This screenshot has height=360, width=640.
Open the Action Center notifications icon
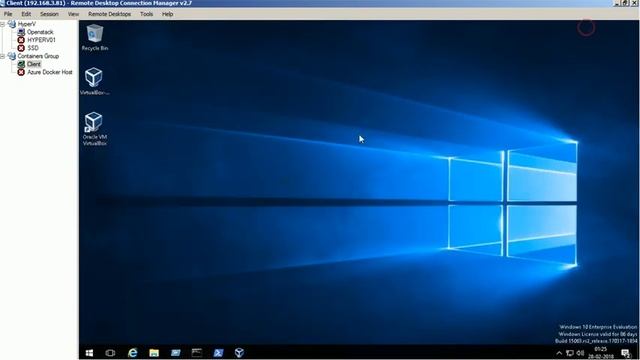tap(626, 353)
